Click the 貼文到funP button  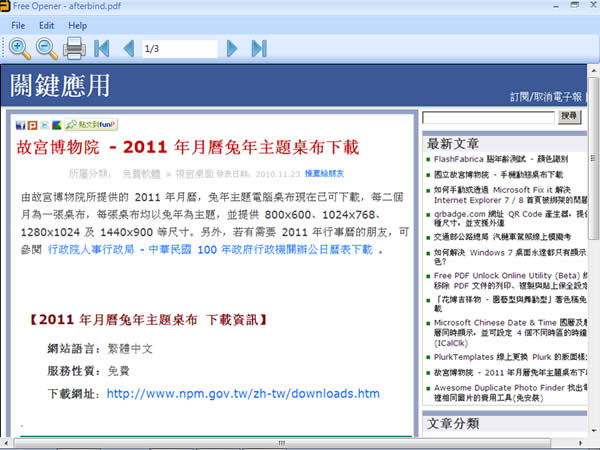click(91, 124)
